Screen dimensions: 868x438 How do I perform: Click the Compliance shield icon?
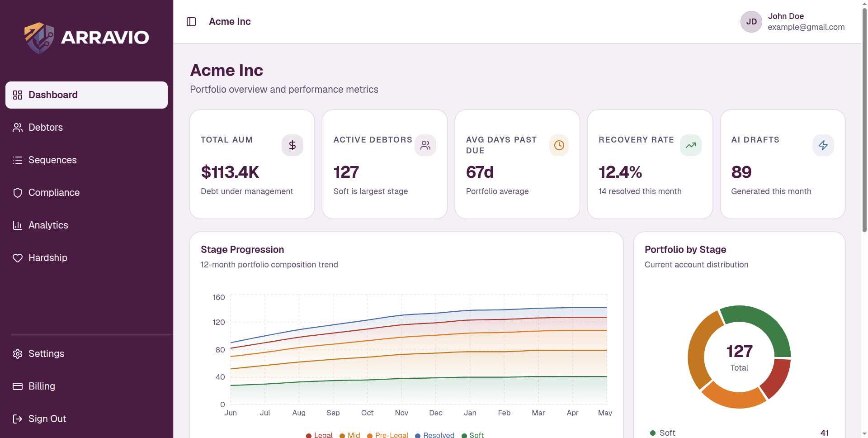click(18, 193)
